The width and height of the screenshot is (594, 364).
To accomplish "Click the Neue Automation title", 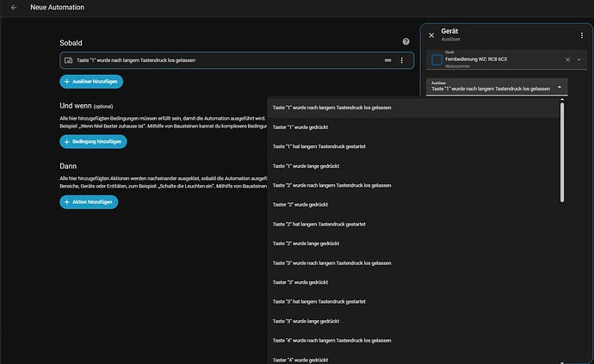I will coord(57,7).
